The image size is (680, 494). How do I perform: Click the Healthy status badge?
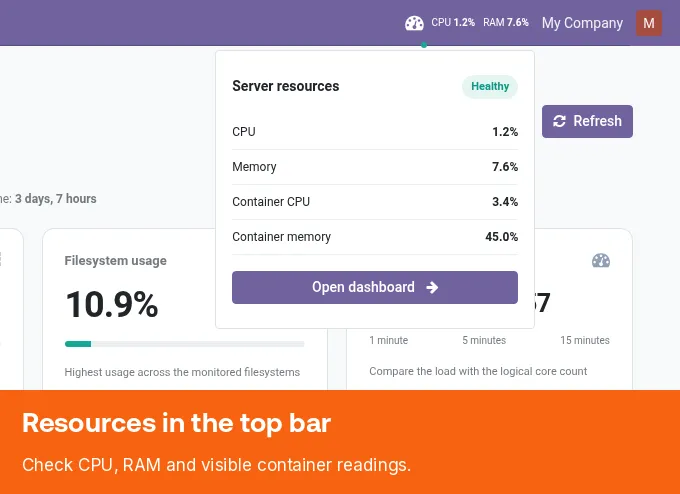point(490,87)
